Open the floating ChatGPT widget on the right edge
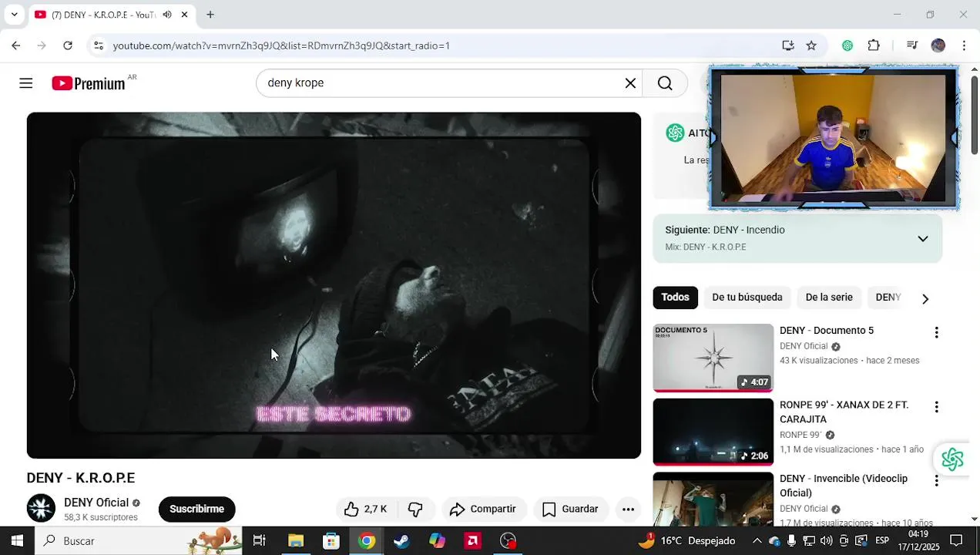The height and width of the screenshot is (555, 980). tap(952, 459)
